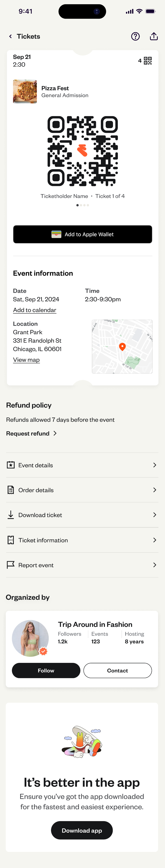Expand the Order details row chevron
Image resolution: width=165 pixels, height=868 pixels.
155,490
